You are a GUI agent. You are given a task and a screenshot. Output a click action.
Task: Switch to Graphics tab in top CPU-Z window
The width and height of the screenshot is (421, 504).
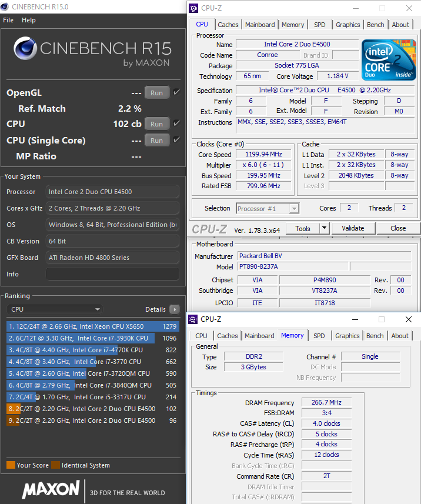tap(348, 25)
